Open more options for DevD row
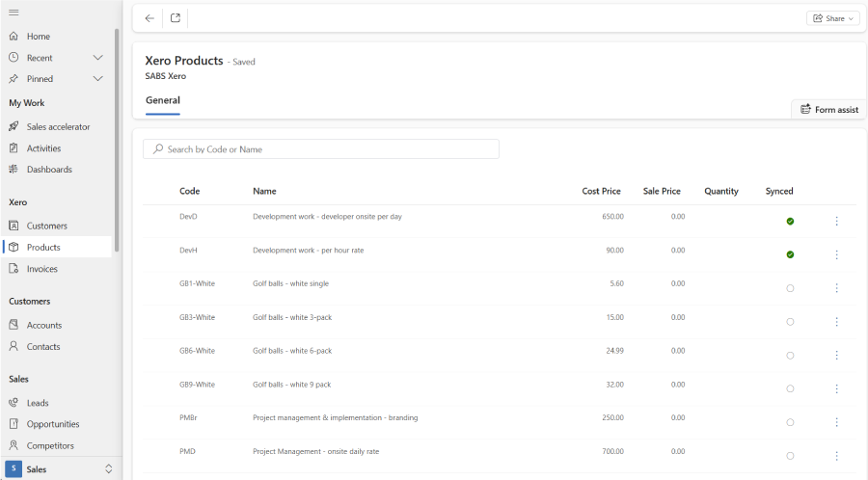 [836, 221]
